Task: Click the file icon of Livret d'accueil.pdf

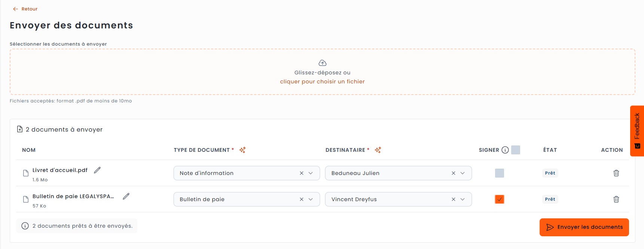Action: (26, 173)
